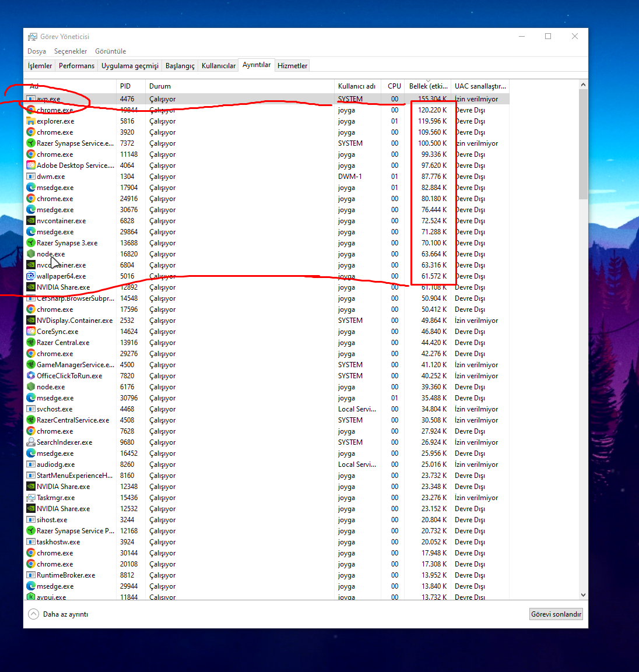Sort by the Kullanıcı adı column header
639x672 pixels.
pos(357,86)
